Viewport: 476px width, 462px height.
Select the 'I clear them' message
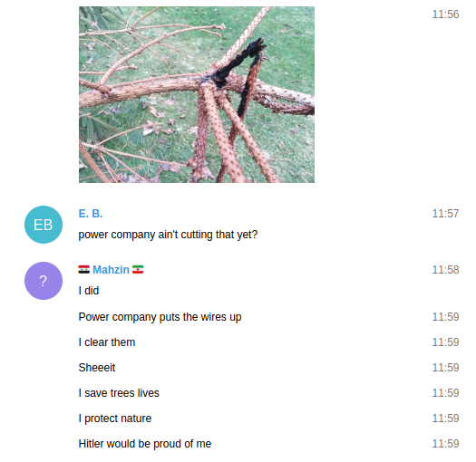[107, 342]
